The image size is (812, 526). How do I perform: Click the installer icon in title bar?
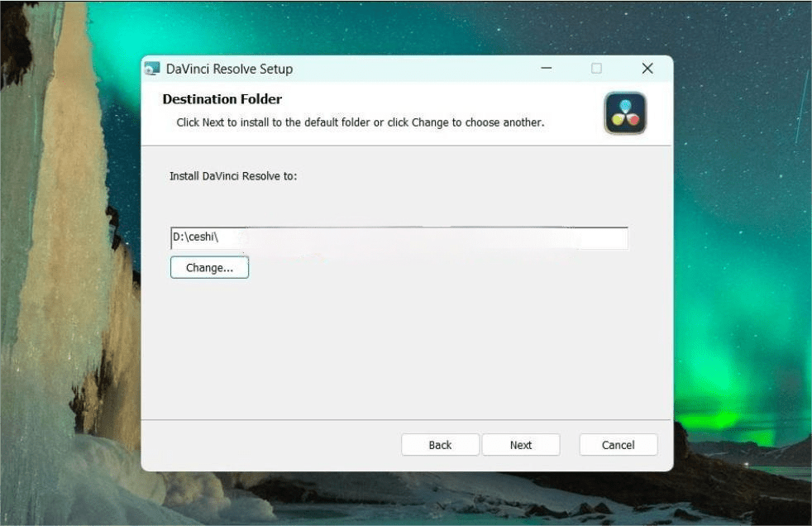pos(152,69)
